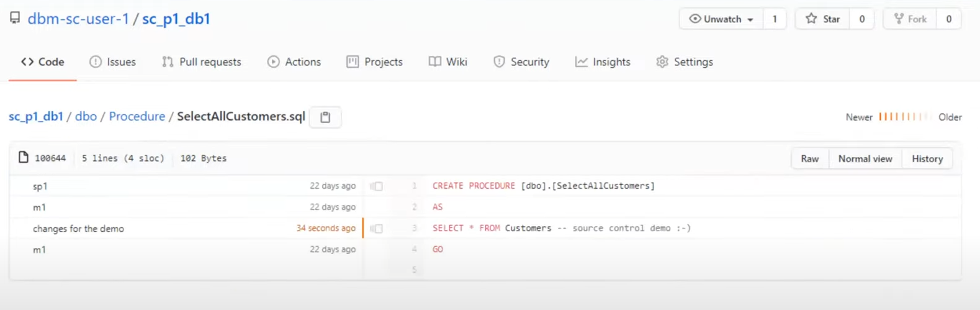Star the sc_p1_db1 repository
980x310 pixels.
(823, 19)
